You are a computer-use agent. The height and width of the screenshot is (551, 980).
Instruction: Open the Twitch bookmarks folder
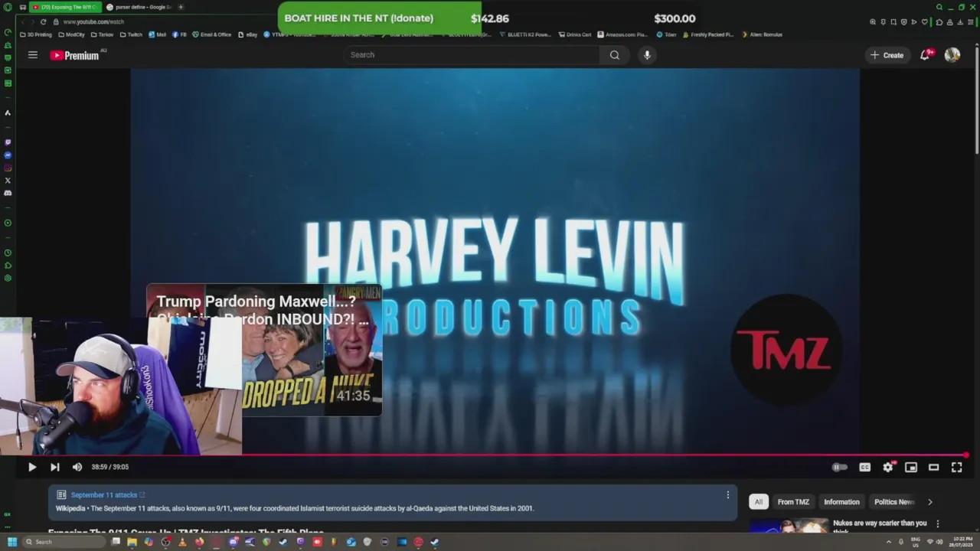[x=131, y=34]
